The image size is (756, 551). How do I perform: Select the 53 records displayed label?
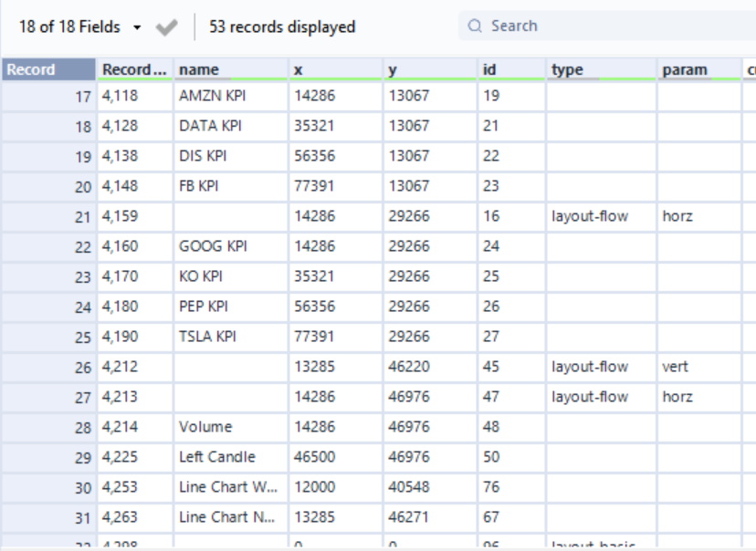click(282, 27)
